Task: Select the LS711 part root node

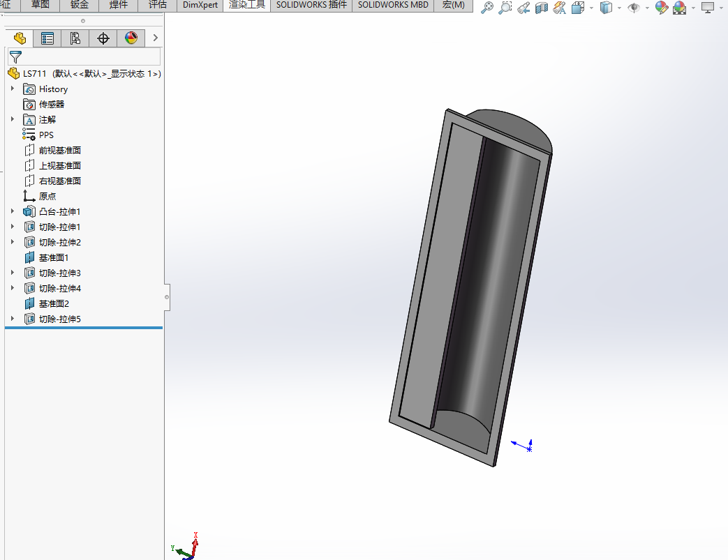Action: point(84,73)
